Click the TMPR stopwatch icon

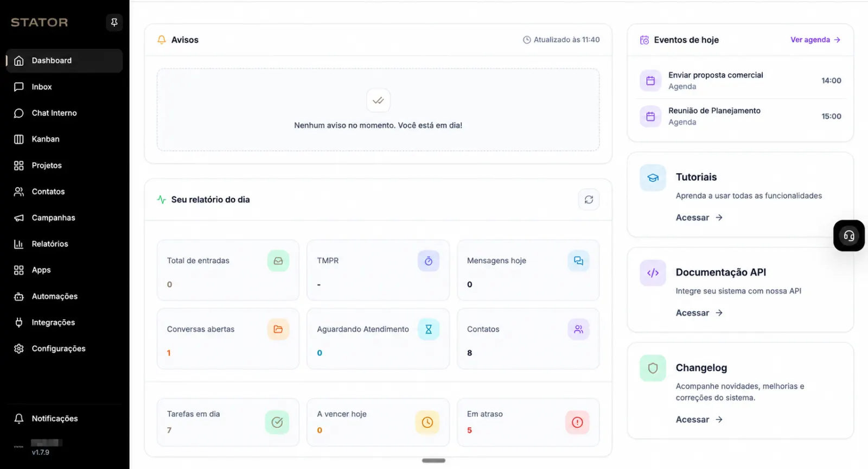point(429,261)
